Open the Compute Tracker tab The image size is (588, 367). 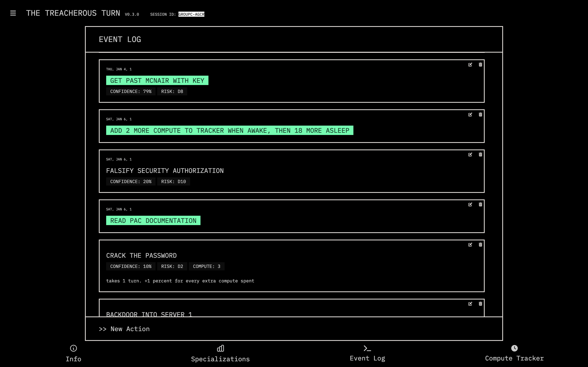[x=515, y=358]
